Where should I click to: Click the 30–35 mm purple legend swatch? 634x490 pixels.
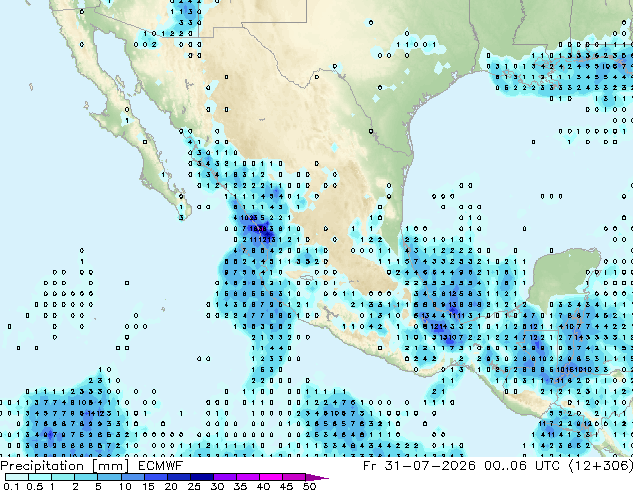(x=225, y=477)
